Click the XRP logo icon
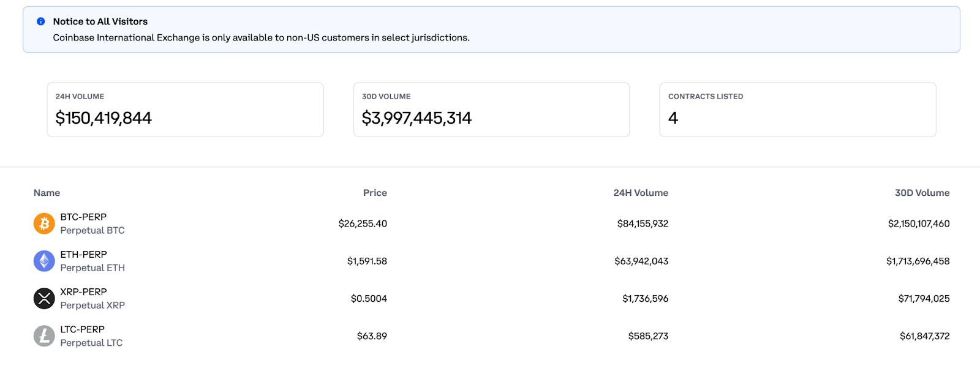Image resolution: width=980 pixels, height=382 pixels. click(44, 298)
